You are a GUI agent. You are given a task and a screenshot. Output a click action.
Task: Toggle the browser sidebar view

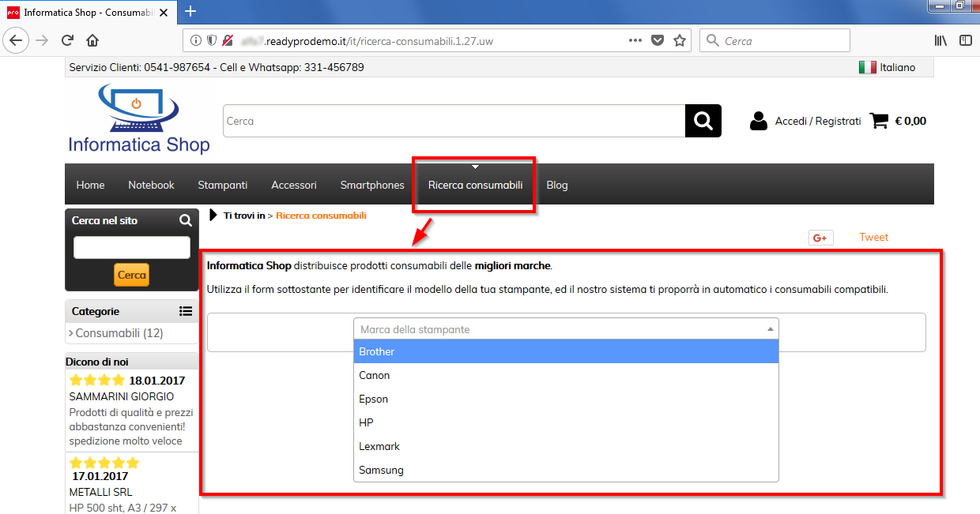[x=965, y=41]
